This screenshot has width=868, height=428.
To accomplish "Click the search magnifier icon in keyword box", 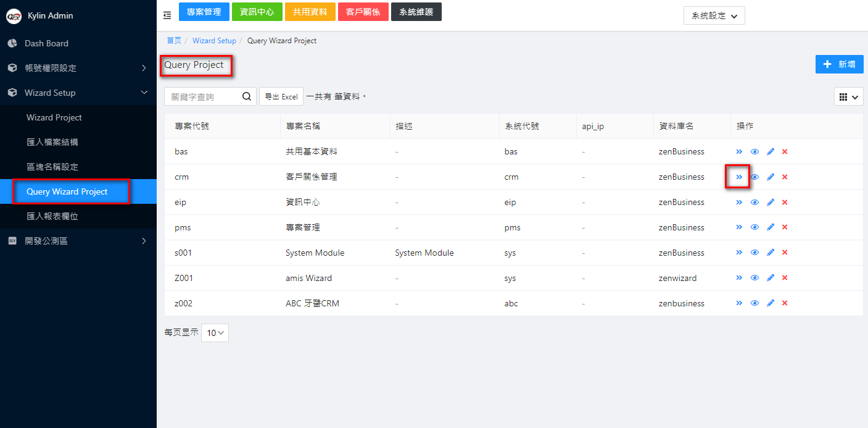I will [x=246, y=96].
